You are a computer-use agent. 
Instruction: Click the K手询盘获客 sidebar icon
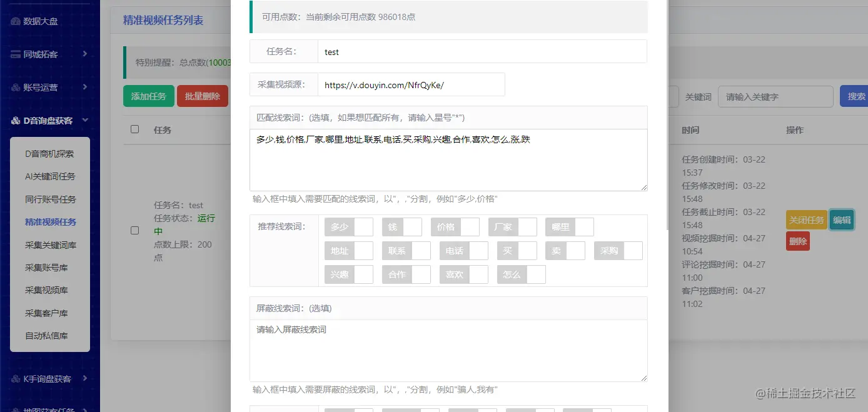point(16,379)
